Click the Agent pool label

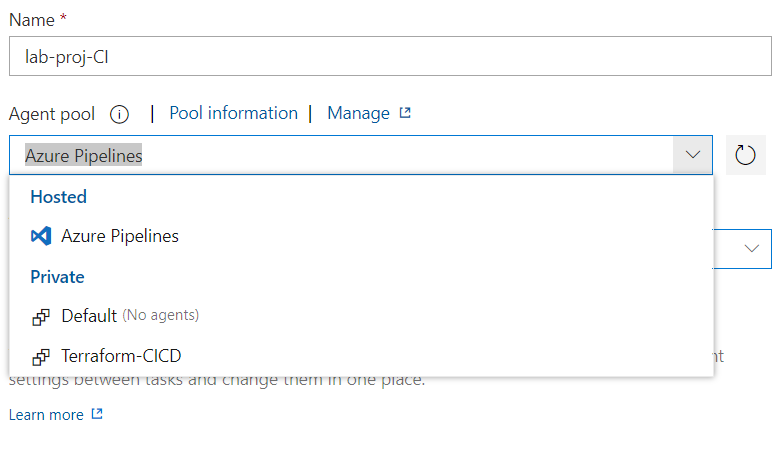[x=52, y=114]
